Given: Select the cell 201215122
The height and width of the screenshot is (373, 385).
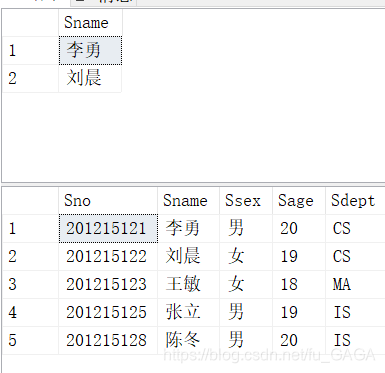Looking at the screenshot, I should coord(108,256).
